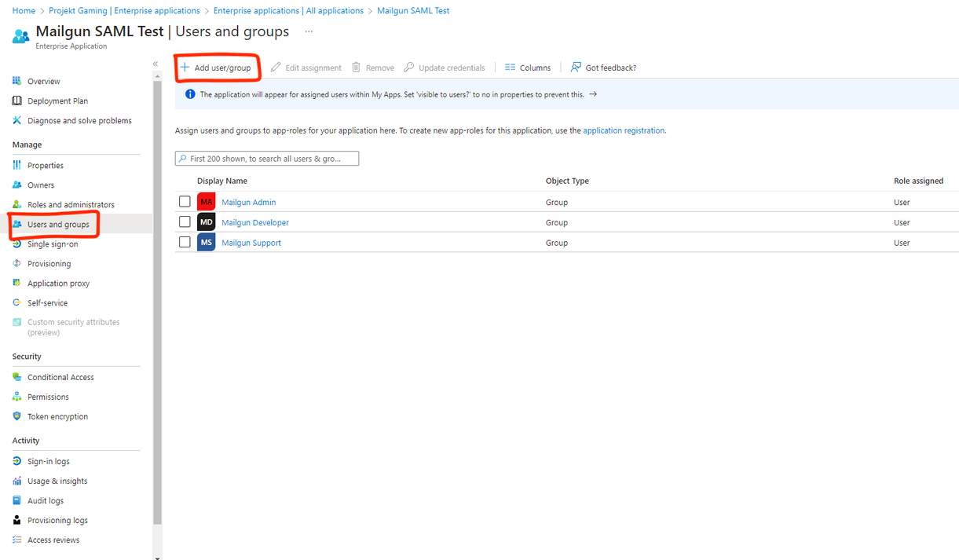
Task: Click the Provisioning logs person icon
Action: [x=17, y=520]
